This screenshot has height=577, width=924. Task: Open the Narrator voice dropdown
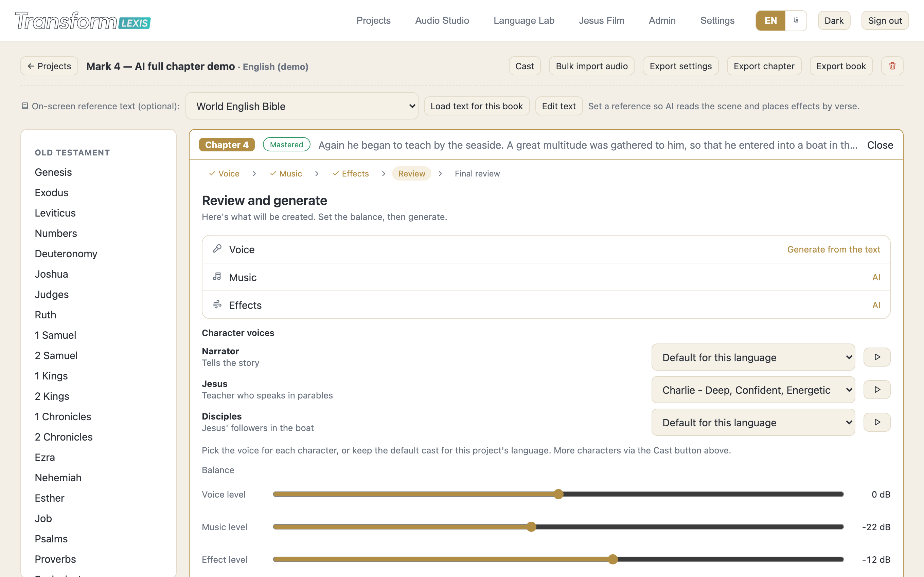point(753,357)
